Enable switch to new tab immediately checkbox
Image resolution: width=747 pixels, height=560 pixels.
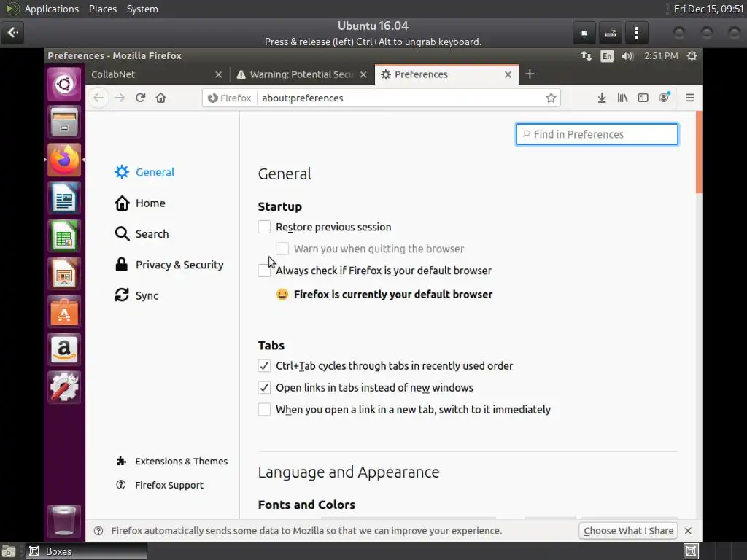click(264, 410)
